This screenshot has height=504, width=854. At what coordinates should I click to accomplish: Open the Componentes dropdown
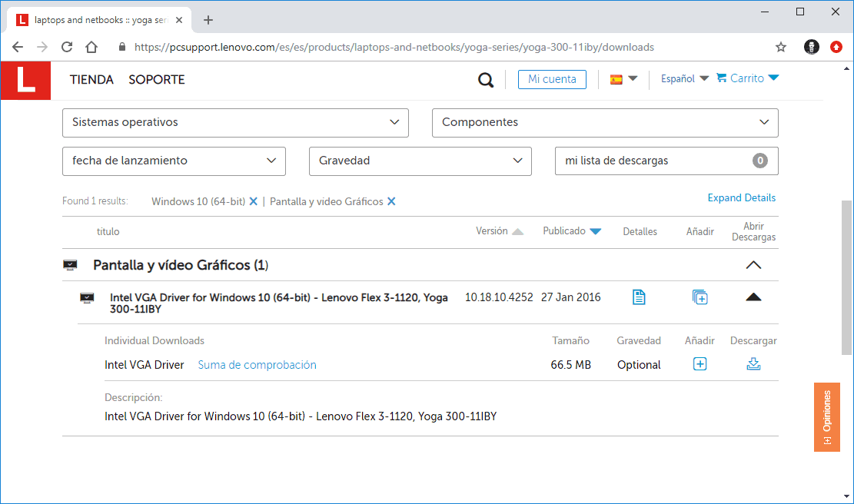point(605,122)
